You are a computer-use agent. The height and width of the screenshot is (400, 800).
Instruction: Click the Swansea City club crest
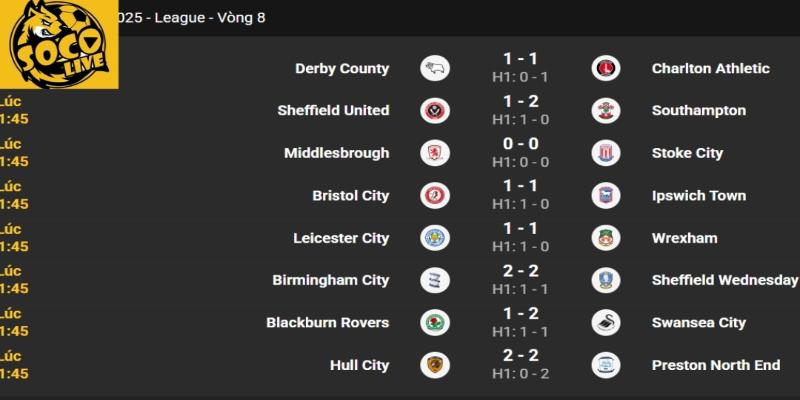click(x=605, y=322)
